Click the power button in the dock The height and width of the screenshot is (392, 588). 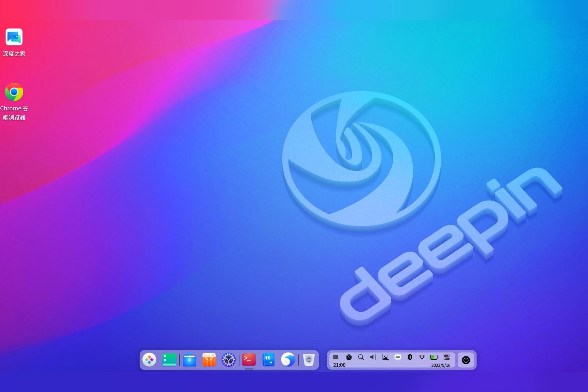click(x=466, y=360)
